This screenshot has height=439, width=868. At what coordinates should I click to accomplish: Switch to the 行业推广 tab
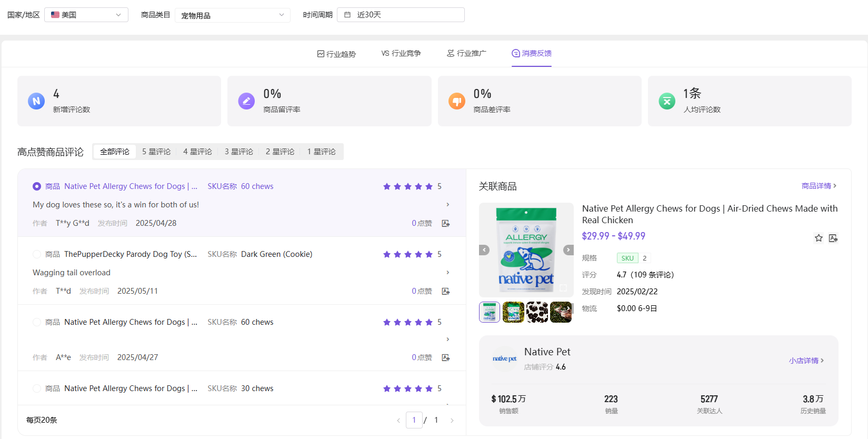pos(466,53)
